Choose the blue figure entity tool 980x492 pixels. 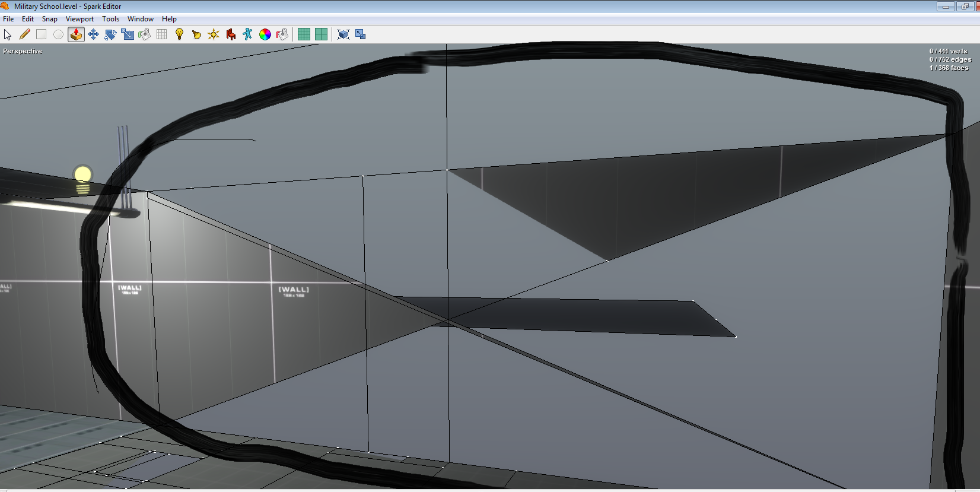pos(247,34)
